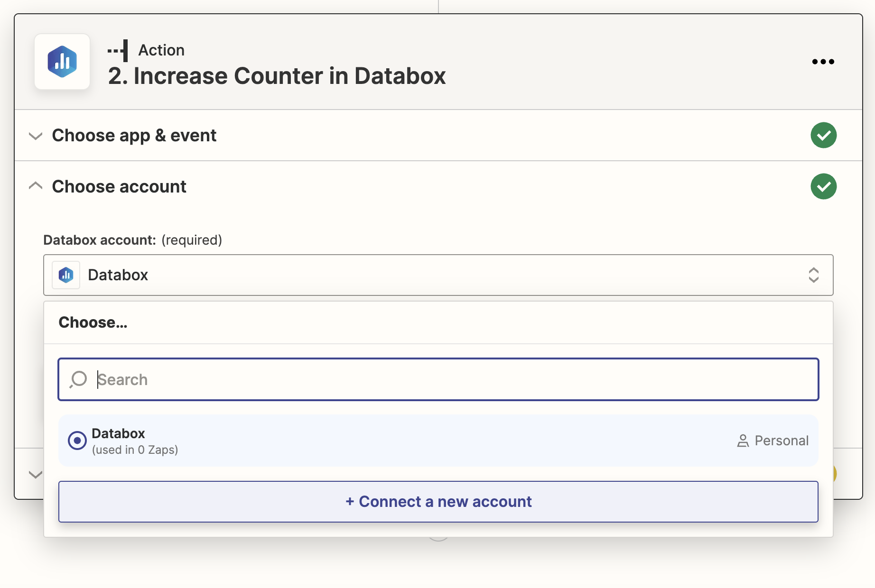Click Connect a new account button
The width and height of the screenshot is (875, 588).
(438, 502)
